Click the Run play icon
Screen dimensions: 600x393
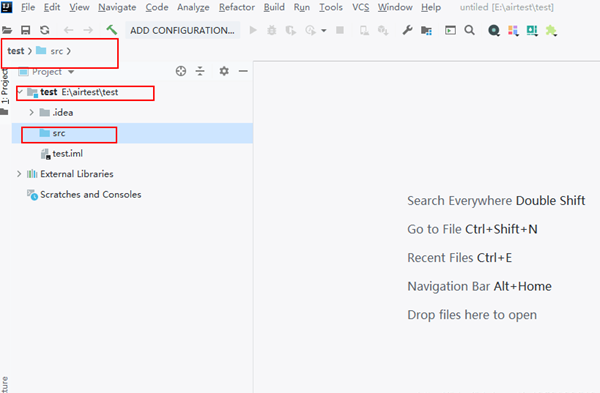pyautogui.click(x=253, y=30)
